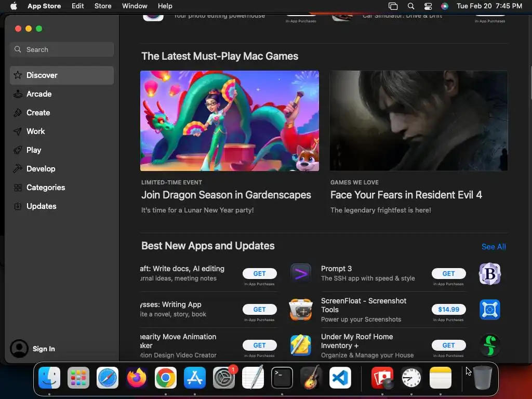
Task: Click GET for Move Animation maker
Action: 260,345
